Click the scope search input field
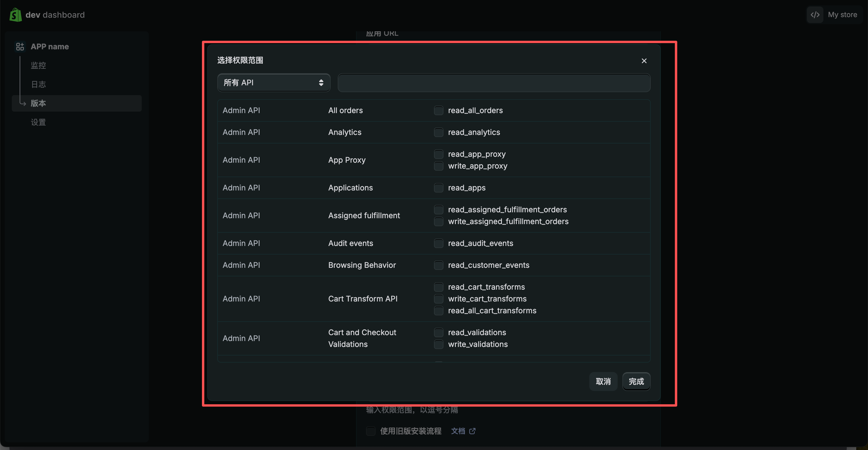 click(x=494, y=83)
